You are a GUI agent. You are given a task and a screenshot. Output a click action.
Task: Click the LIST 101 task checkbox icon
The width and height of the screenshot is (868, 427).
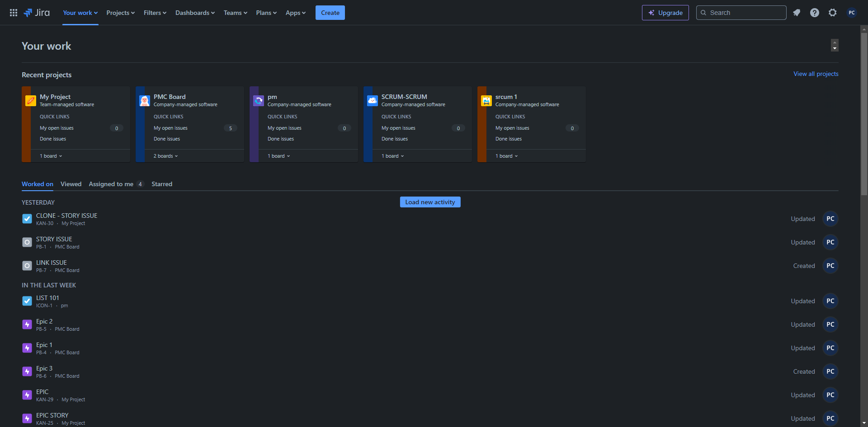pos(27,301)
